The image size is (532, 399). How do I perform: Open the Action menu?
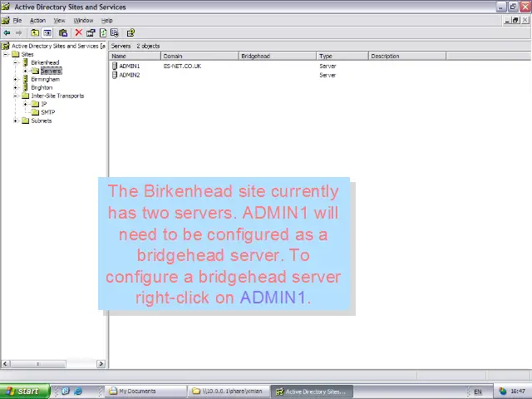pyautogui.click(x=37, y=20)
